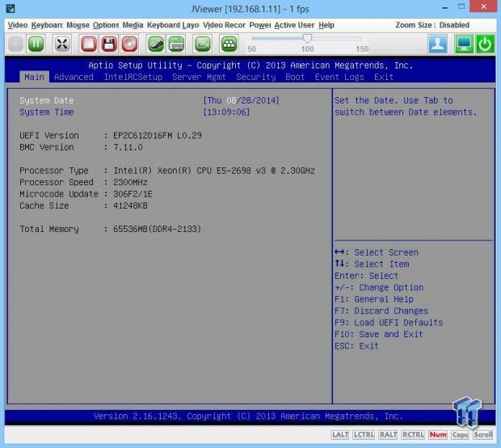This screenshot has width=501, height=448.
Task: Open floppy disk redirection icon
Action: (109, 44)
